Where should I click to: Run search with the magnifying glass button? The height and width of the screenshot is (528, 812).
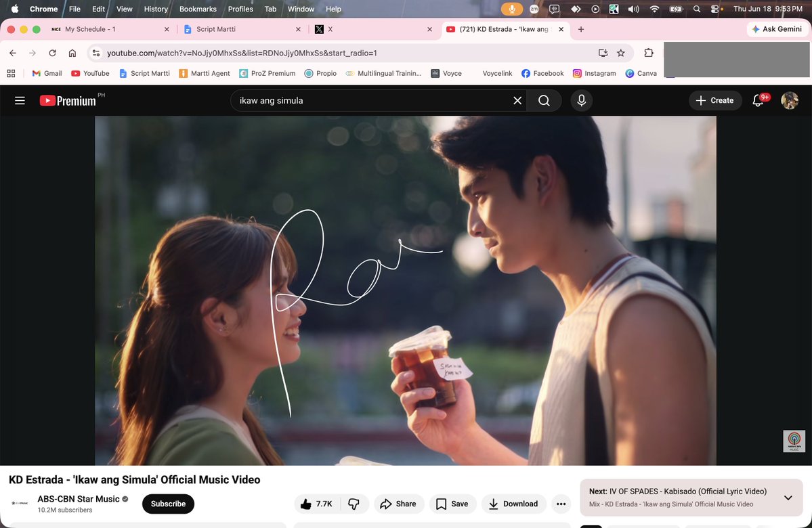tap(544, 100)
